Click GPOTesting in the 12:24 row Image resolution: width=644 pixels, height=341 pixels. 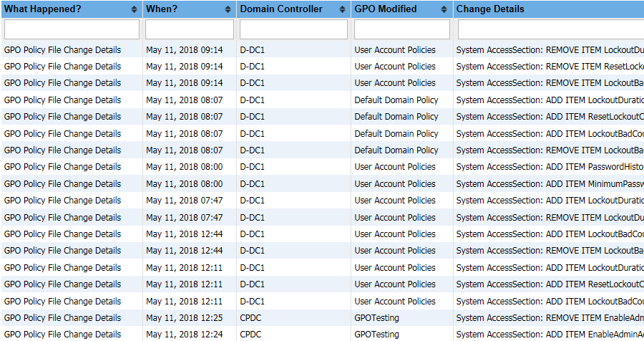pos(376,335)
